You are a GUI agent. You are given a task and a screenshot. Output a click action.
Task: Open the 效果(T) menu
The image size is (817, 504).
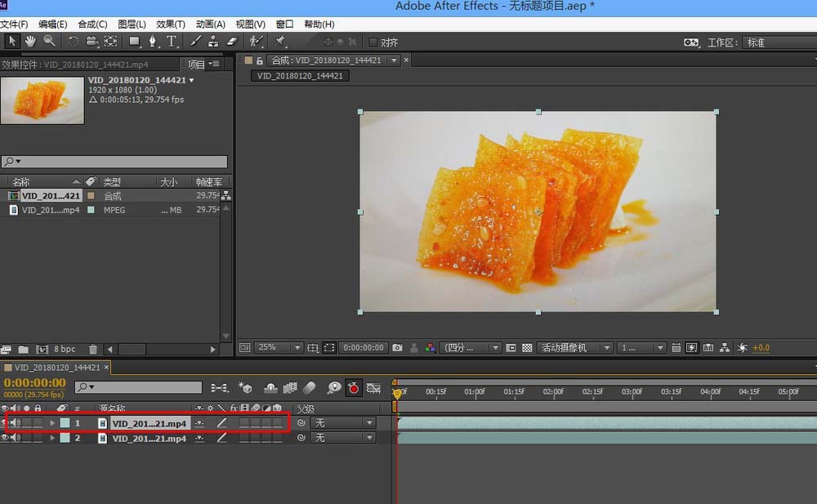171,25
